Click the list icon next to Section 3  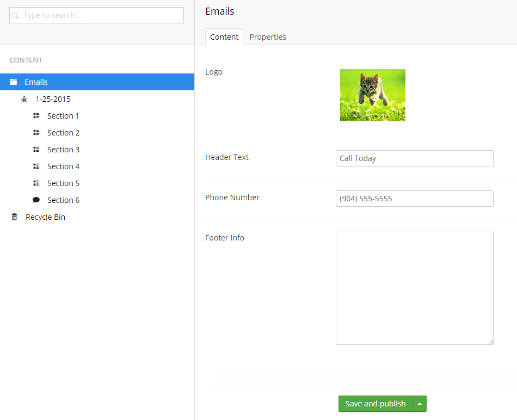[36, 150]
